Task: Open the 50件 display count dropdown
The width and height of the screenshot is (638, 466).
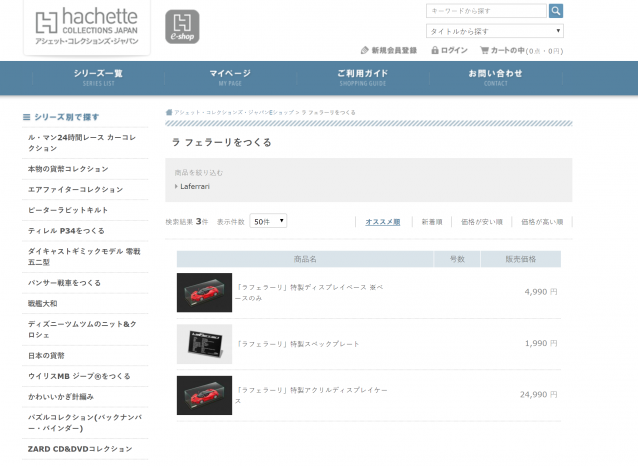Action: click(268, 221)
